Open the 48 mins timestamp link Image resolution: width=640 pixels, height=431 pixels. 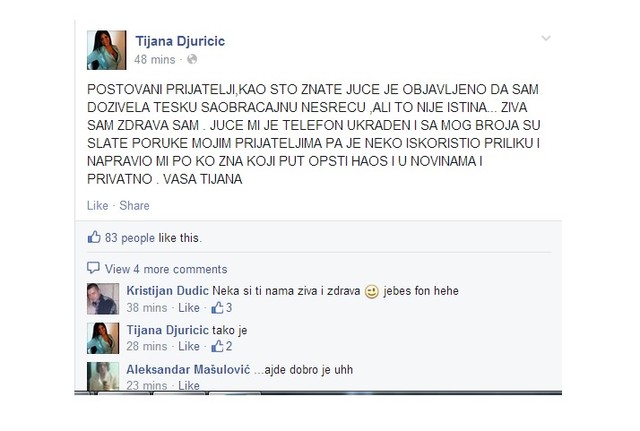(x=154, y=60)
